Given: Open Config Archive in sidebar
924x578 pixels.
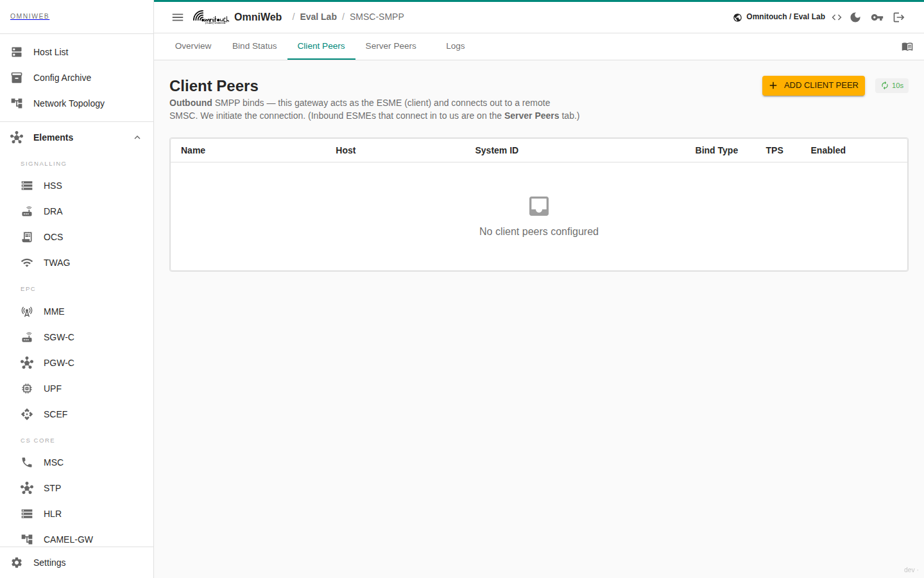Looking at the screenshot, I should (77, 78).
